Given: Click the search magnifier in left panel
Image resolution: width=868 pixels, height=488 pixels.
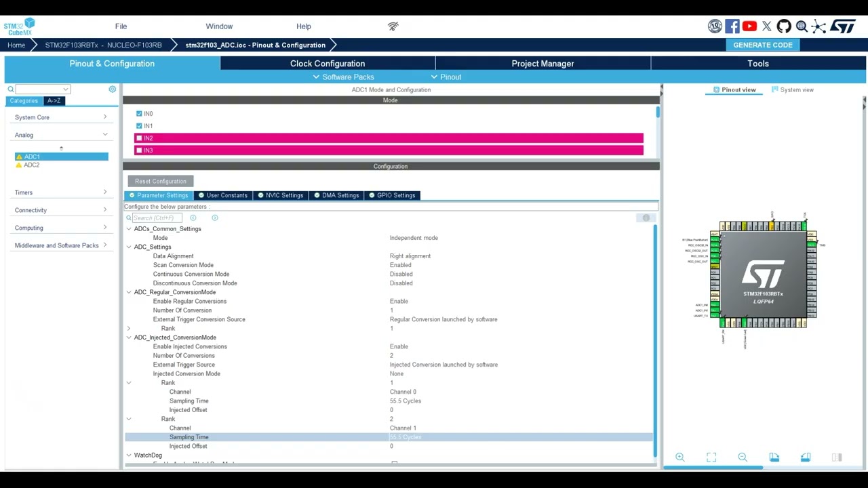Looking at the screenshot, I should 11,89.
